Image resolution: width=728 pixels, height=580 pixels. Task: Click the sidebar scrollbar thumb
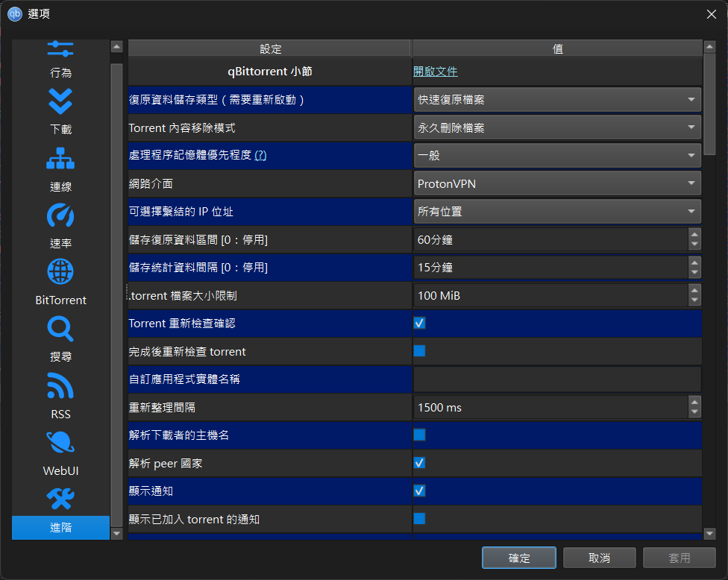116,295
